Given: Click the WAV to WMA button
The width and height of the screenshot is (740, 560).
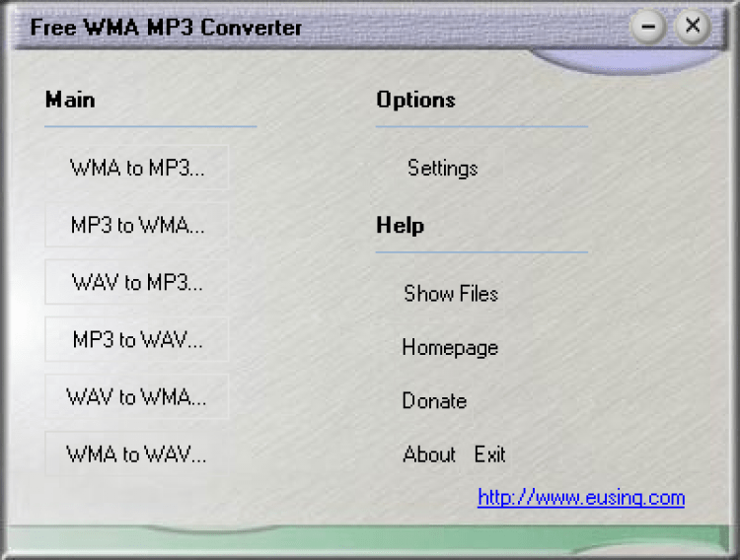Looking at the screenshot, I should (x=137, y=397).
